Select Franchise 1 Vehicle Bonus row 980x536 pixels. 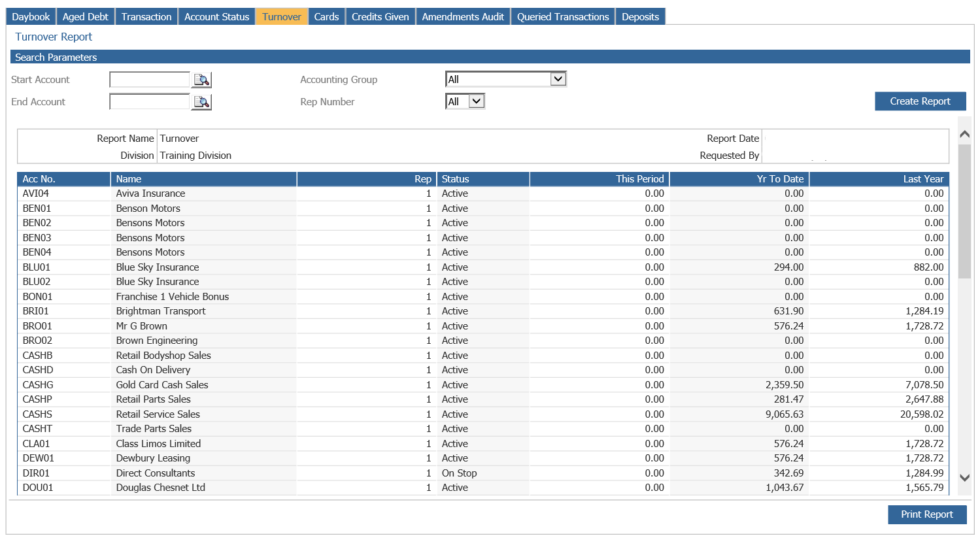pos(483,297)
